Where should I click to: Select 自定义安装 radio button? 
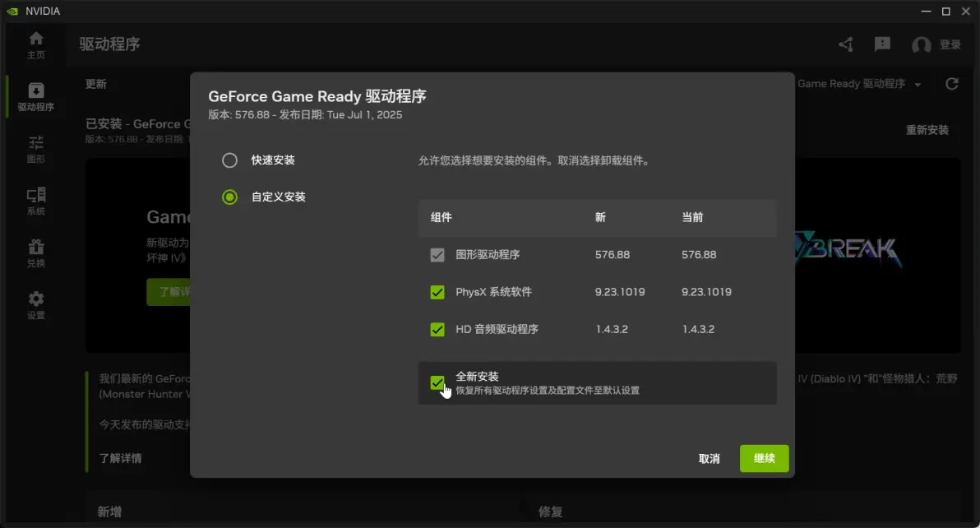point(229,197)
